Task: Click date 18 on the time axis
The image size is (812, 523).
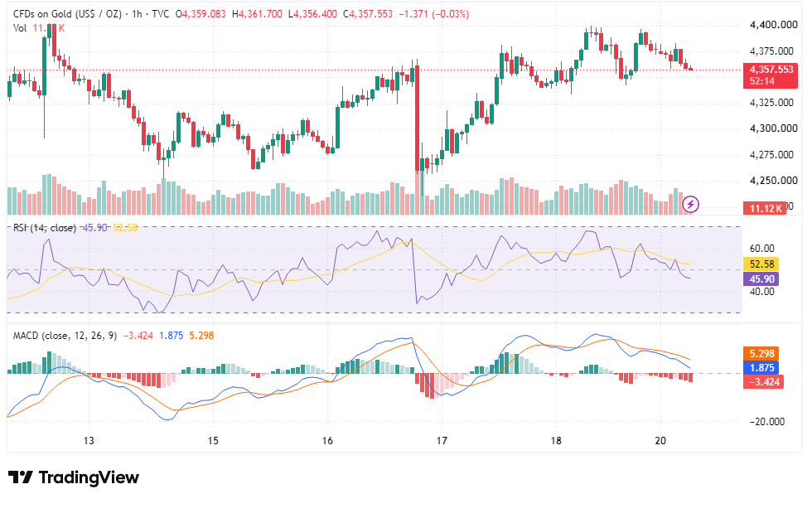Action: (556, 441)
